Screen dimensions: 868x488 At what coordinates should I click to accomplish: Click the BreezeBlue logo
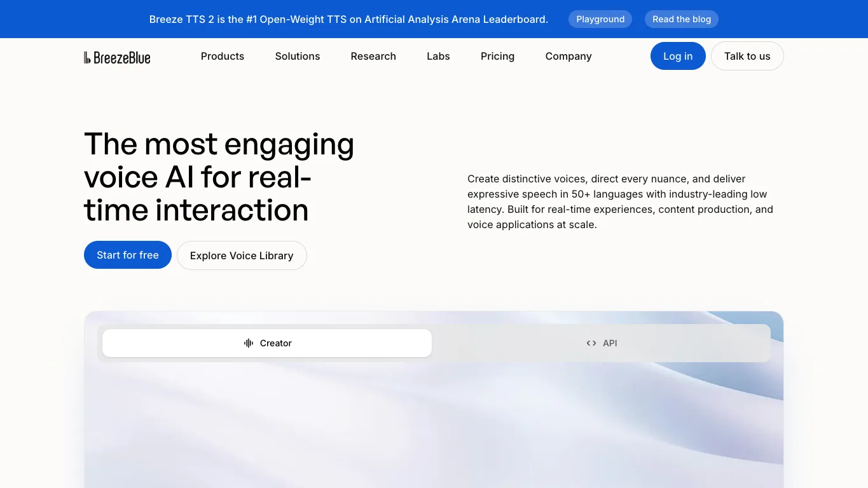coord(117,57)
